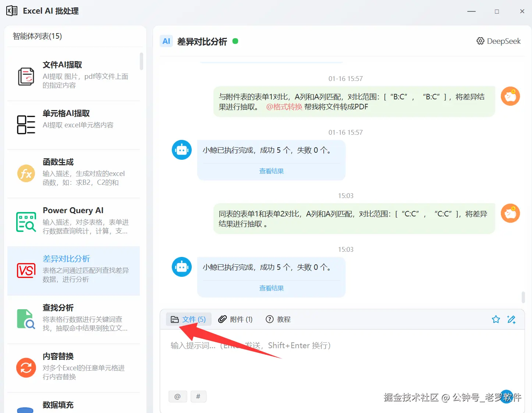
Task: Select the 单元格AI提取 grid icon
Action: 26,125
